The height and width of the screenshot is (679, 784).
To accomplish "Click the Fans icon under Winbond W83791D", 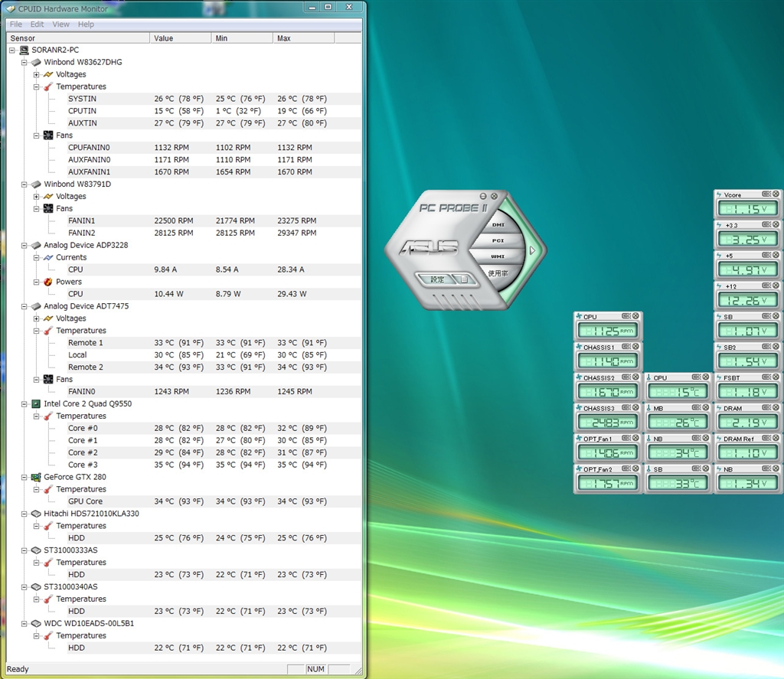I will (48, 208).
